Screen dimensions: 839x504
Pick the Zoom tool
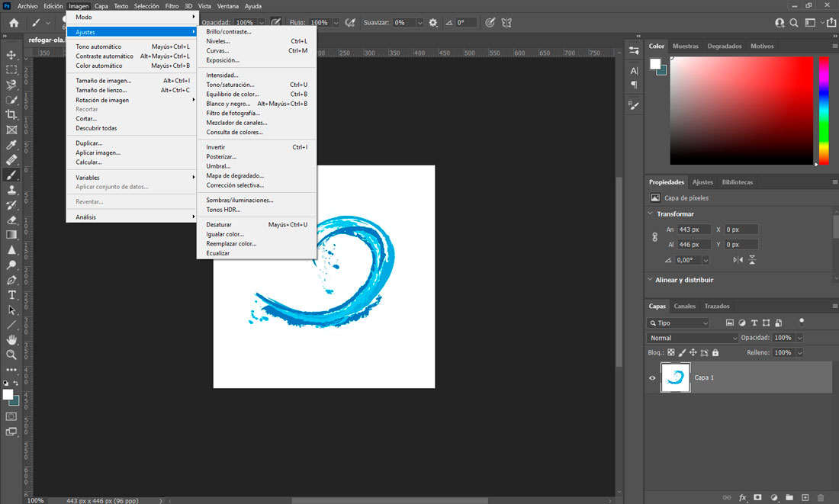(x=11, y=355)
